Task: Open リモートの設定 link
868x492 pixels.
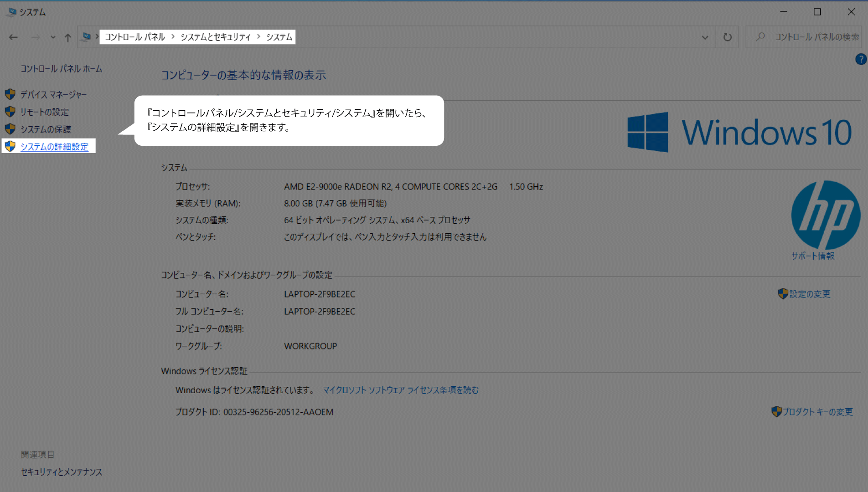Action: [45, 112]
